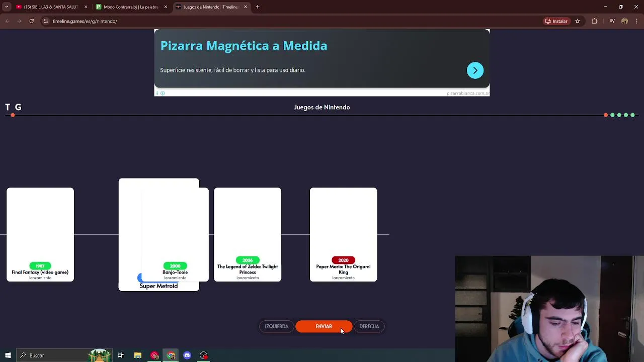Click the Super Metroid card title
Viewport: 644px width, 362px height.
click(158, 286)
